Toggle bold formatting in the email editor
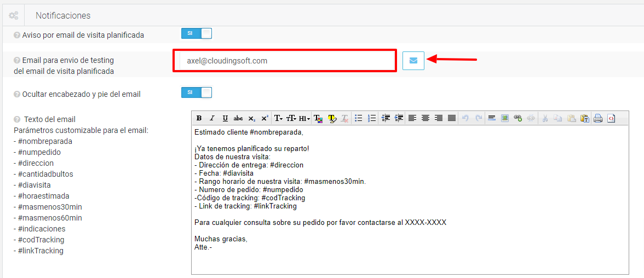This screenshot has height=278, width=644. click(199, 118)
